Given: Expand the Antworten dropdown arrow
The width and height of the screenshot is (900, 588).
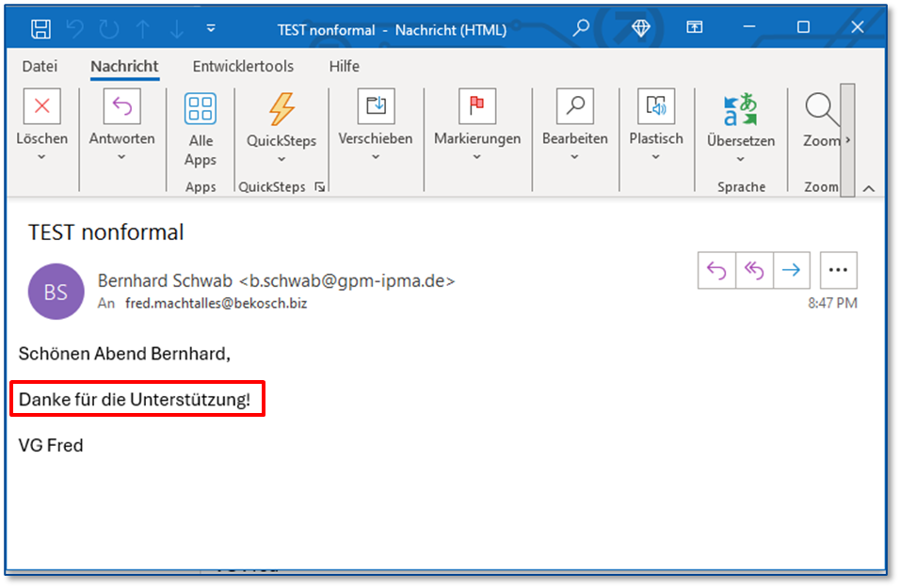Looking at the screenshot, I should (x=121, y=157).
